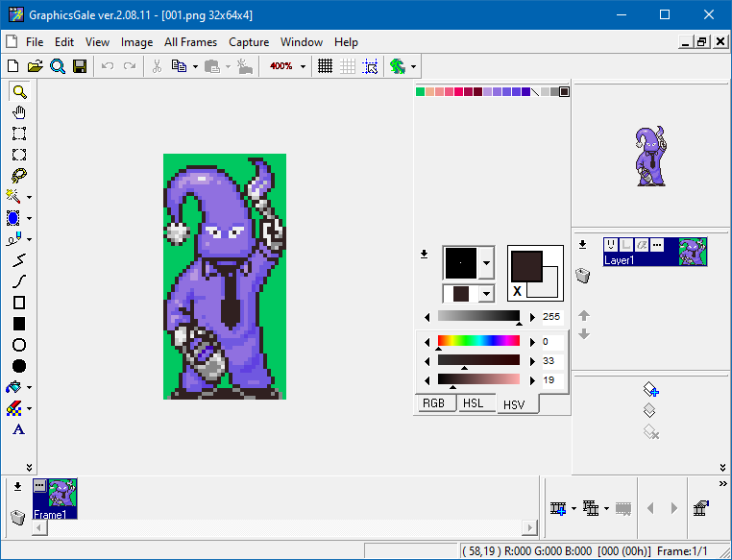Select the Freehand pen tool
Viewport: 732px width, 560px height.
click(x=13, y=239)
